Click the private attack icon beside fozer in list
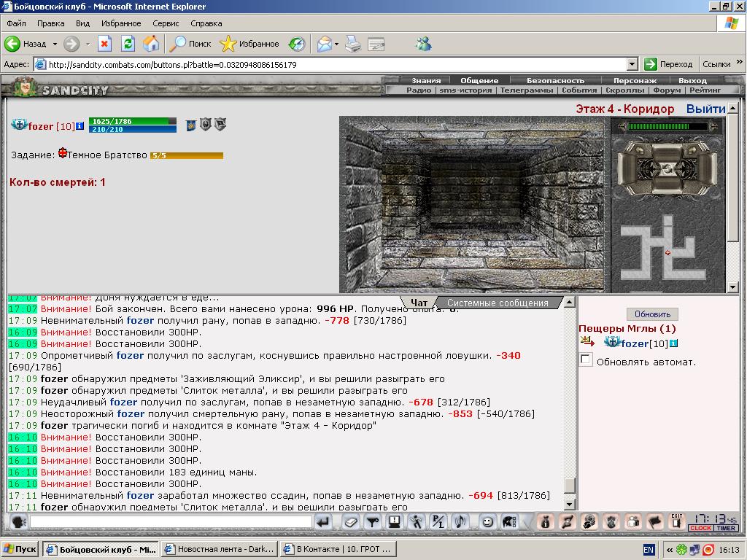The height and width of the screenshot is (560, 747). 587,341
